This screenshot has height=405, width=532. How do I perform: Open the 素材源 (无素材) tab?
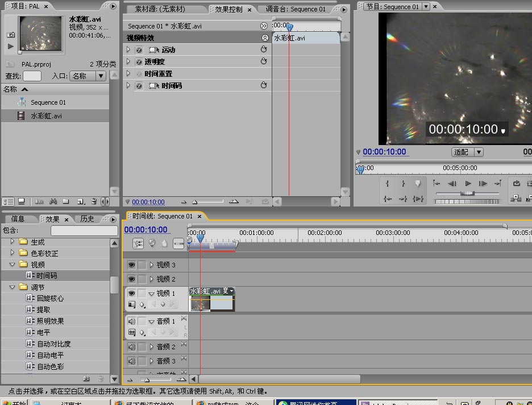pyautogui.click(x=160, y=9)
